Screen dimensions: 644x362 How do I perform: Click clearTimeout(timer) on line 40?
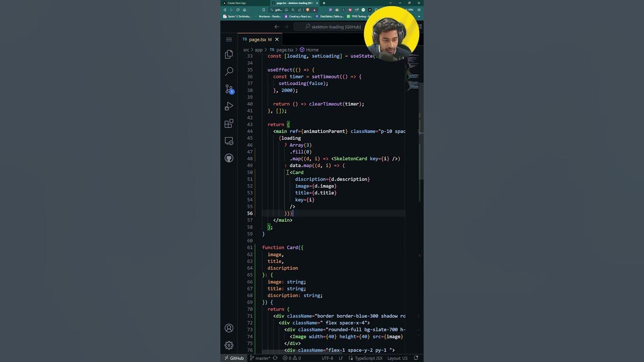click(337, 104)
